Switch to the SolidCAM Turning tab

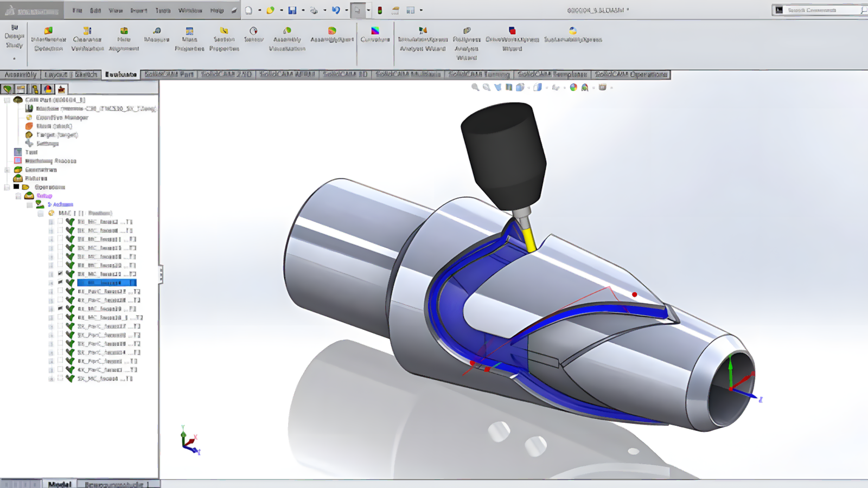[x=479, y=74]
